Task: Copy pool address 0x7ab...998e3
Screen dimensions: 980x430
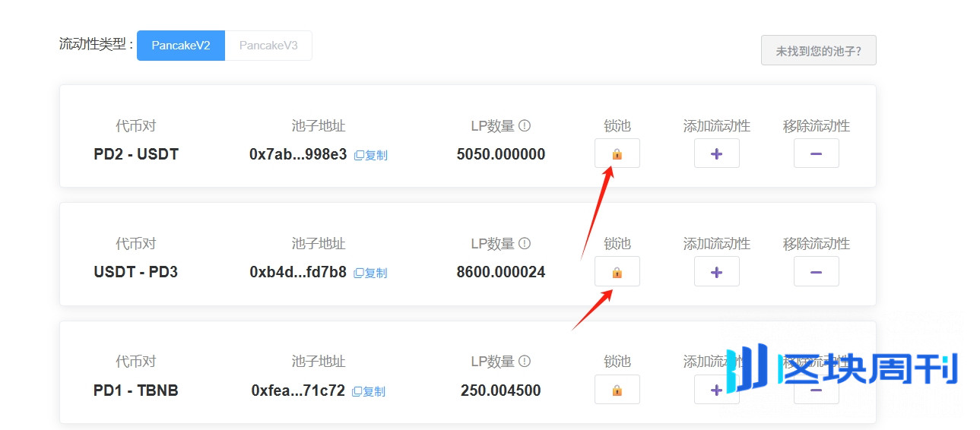Action: pos(370,155)
